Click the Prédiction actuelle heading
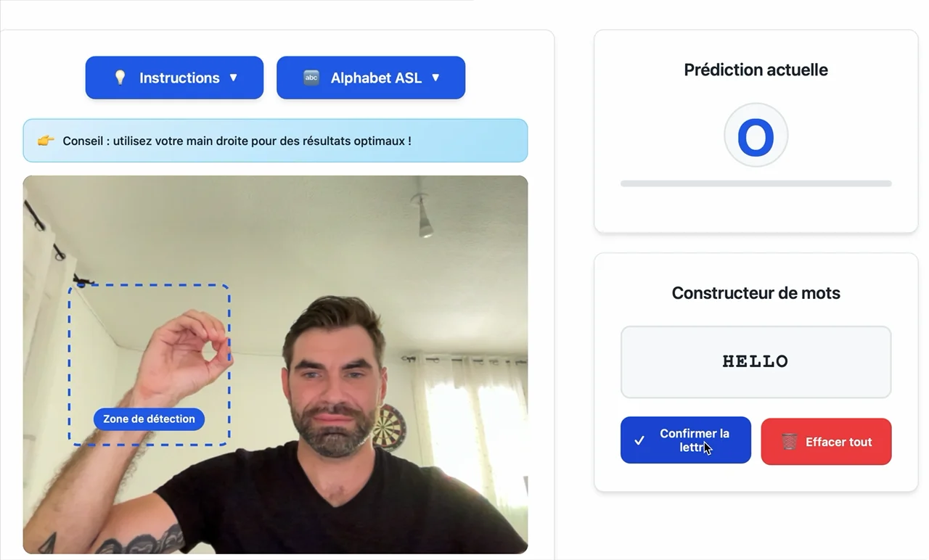929x560 pixels. pos(756,70)
